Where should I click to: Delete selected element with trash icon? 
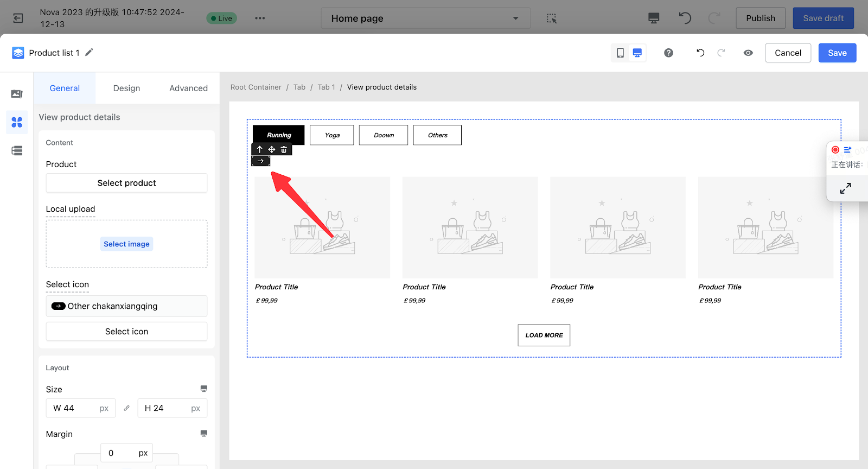pyautogui.click(x=284, y=149)
